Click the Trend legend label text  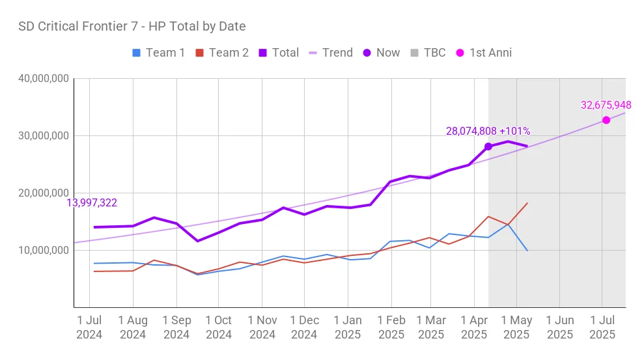(337, 53)
